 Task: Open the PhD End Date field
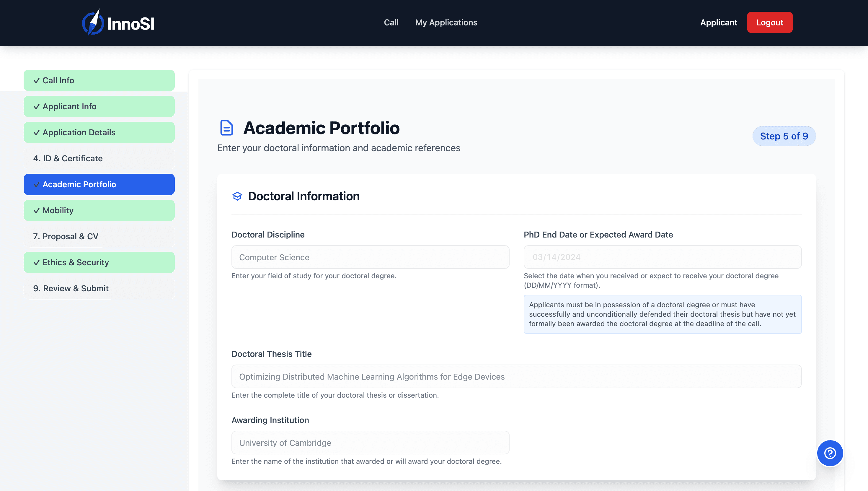coord(663,257)
